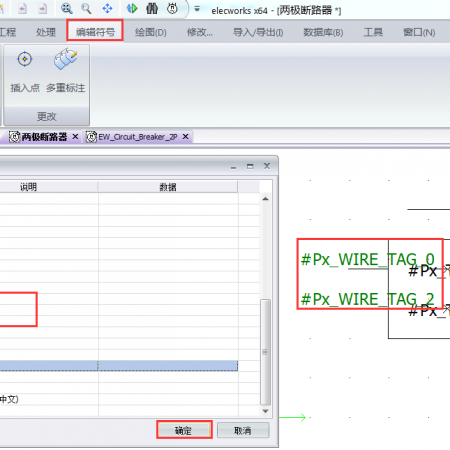Click the scrollbar up arrow in dialog

point(266,199)
